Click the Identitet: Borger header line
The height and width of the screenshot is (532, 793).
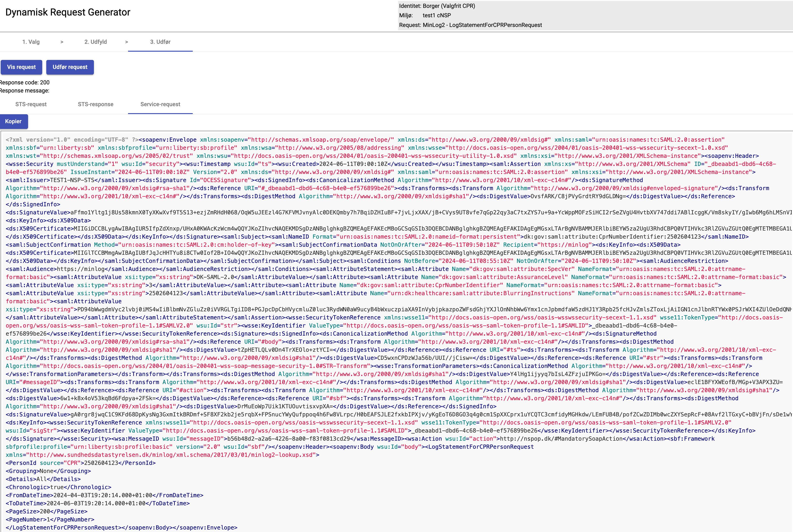point(437,6)
